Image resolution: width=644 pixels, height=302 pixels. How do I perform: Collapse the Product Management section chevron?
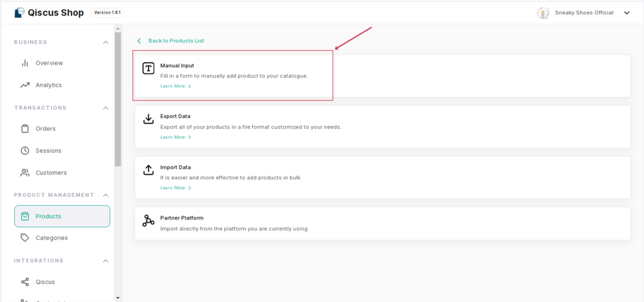[106, 195]
